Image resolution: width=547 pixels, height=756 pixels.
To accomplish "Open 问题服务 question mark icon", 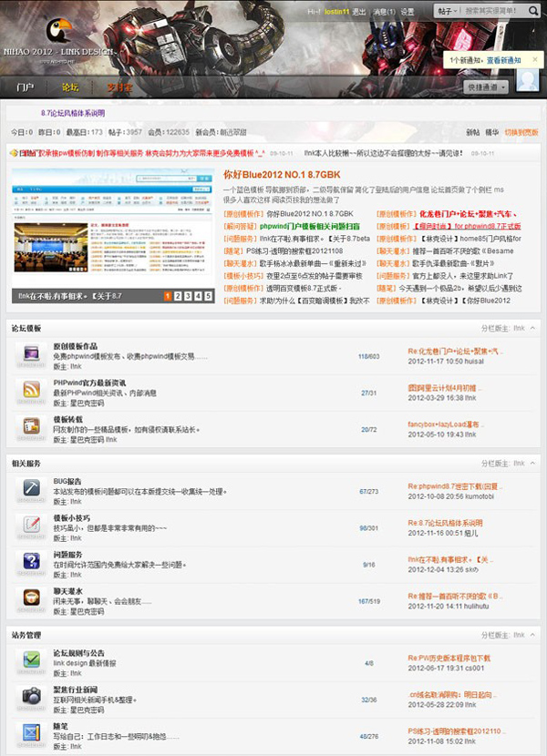I will pyautogui.click(x=31, y=561).
